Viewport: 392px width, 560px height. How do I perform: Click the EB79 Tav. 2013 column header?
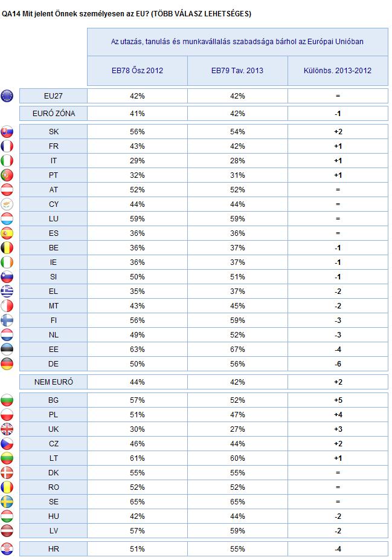click(237, 71)
